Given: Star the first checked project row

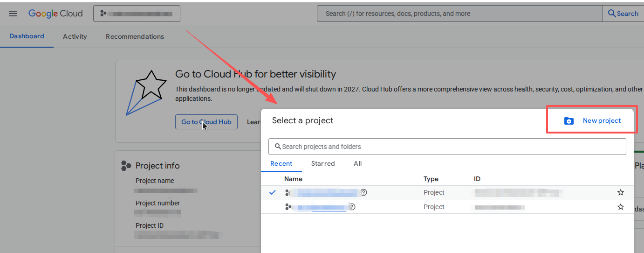Looking at the screenshot, I should 621,192.
